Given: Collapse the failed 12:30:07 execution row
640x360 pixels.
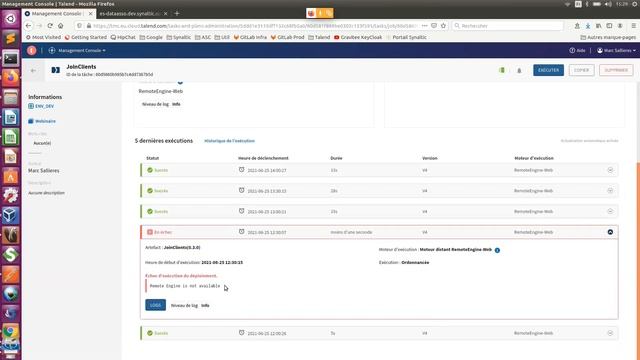Looking at the screenshot, I should (x=610, y=232).
